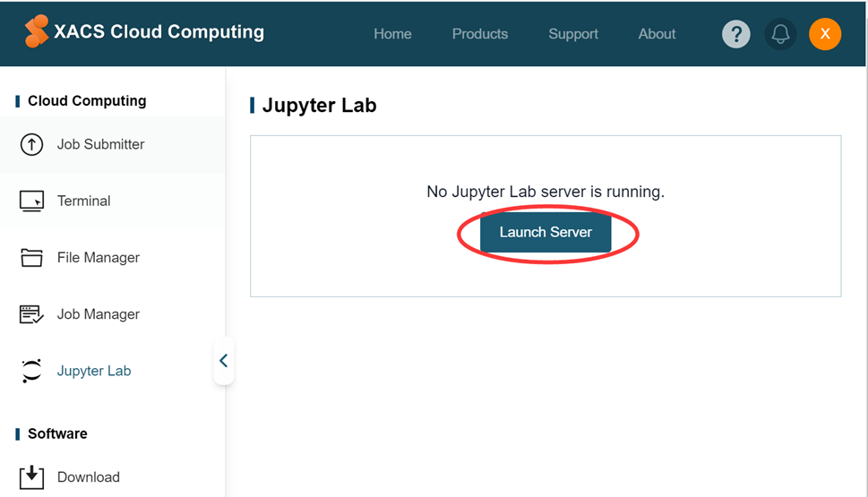Collapse the sidebar with the chevron
This screenshot has height=497, width=868.
[x=224, y=361]
